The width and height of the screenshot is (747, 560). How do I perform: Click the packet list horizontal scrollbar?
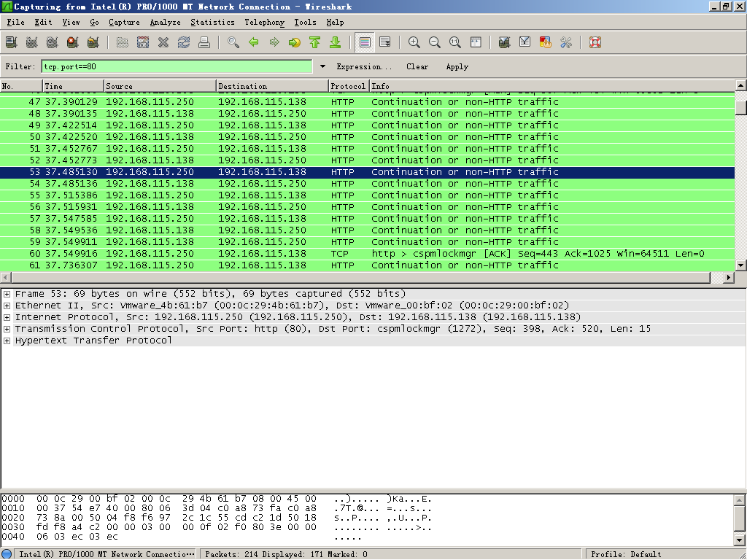point(360,277)
